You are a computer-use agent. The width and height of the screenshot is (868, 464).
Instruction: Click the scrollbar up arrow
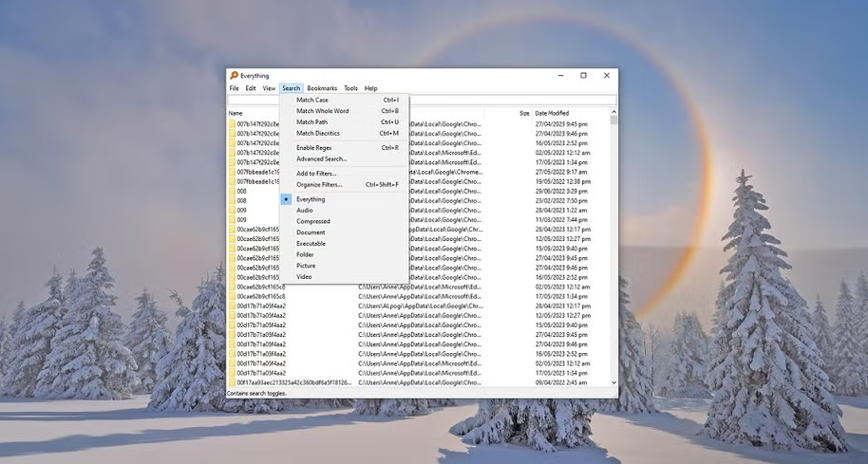tap(613, 112)
